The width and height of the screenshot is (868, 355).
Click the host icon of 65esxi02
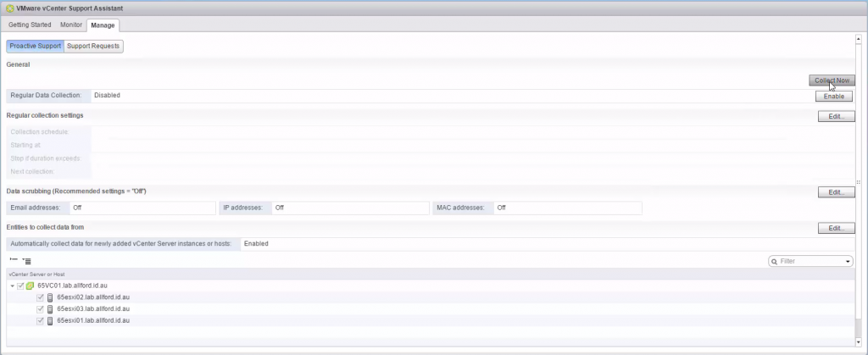50,297
